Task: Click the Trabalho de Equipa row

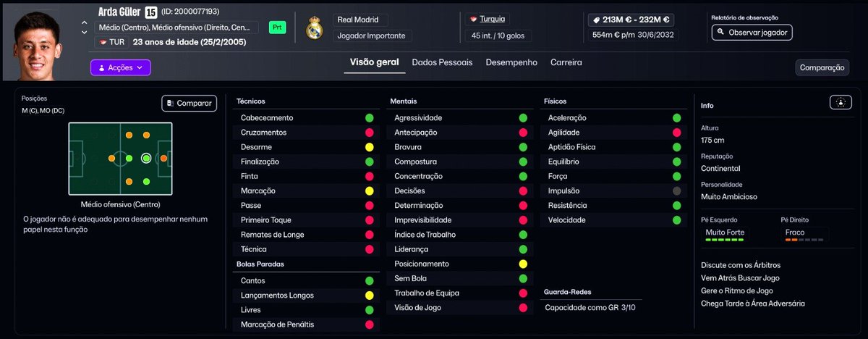Action: tap(460, 293)
